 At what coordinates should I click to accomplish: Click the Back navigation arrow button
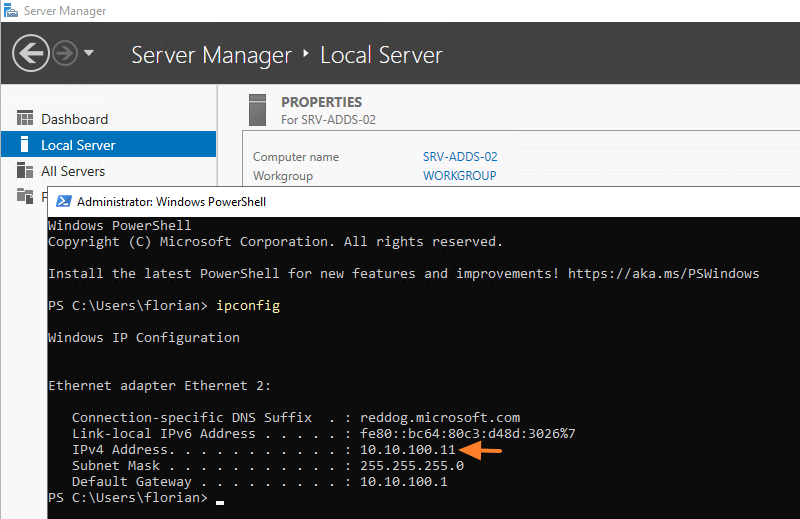coord(31,53)
